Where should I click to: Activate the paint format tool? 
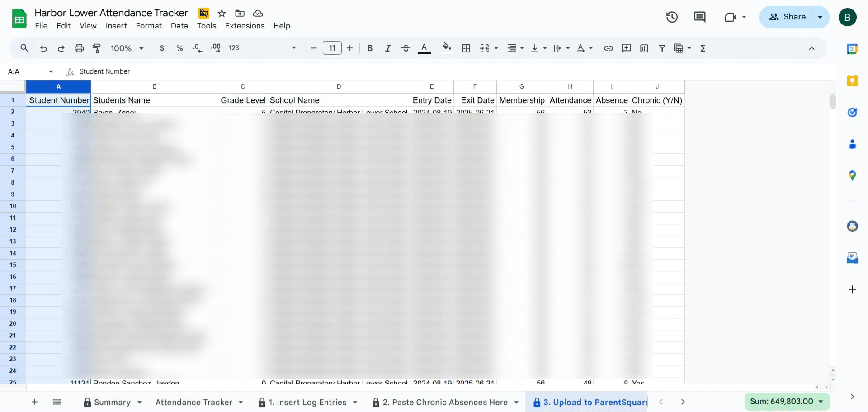coord(97,48)
